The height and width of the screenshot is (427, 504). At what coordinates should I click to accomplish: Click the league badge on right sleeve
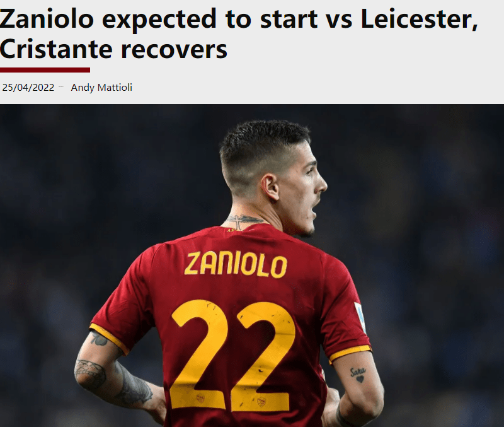coord(360,317)
